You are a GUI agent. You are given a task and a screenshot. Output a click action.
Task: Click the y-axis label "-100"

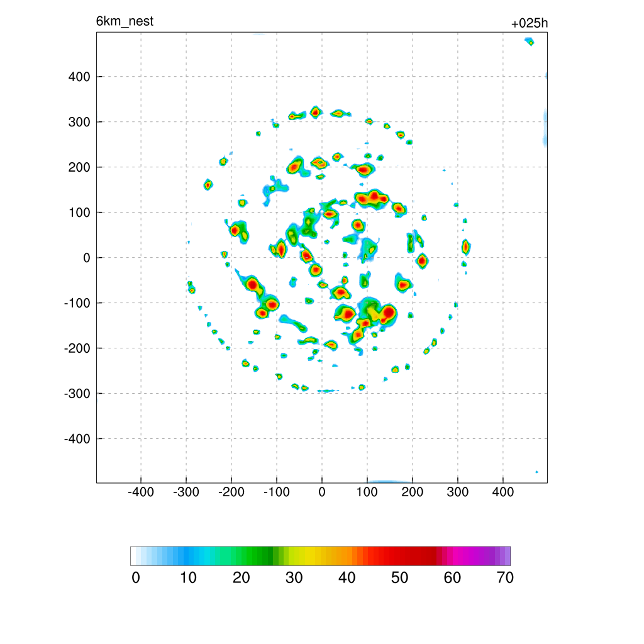[x=77, y=303]
